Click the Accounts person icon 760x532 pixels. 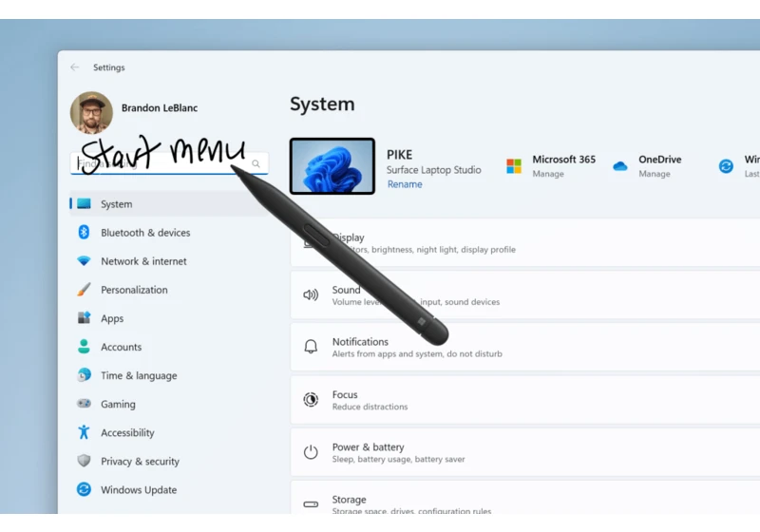pos(84,347)
